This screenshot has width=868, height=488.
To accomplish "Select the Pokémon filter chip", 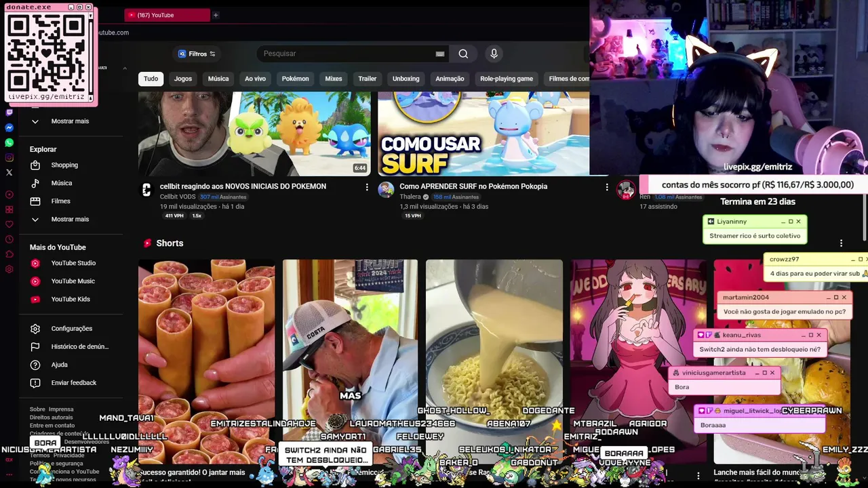I will coord(295,79).
